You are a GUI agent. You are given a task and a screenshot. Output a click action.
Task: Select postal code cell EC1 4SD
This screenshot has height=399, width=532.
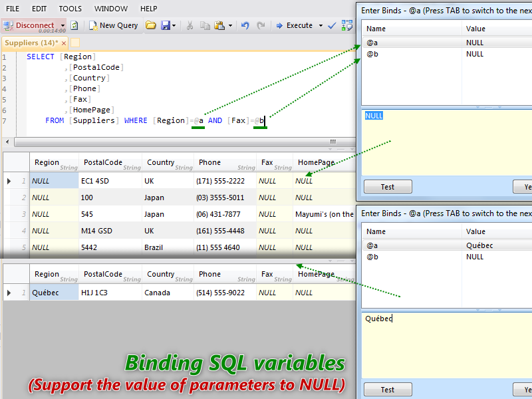point(110,181)
